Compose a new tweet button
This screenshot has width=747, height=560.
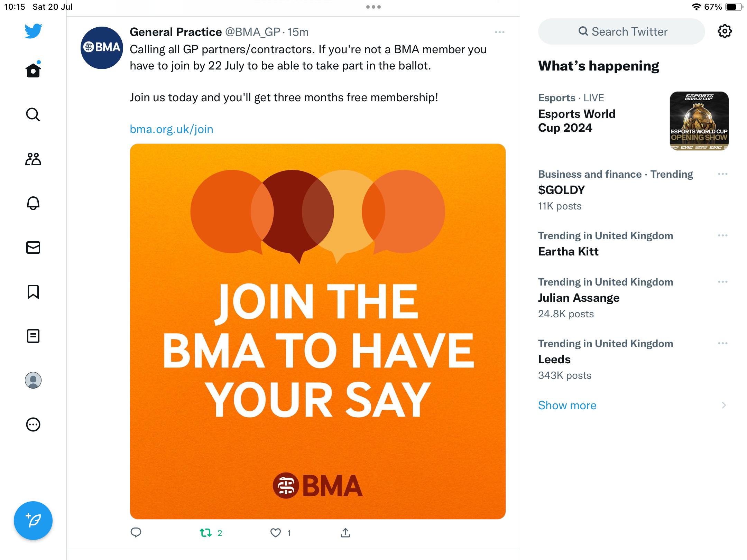(x=33, y=520)
